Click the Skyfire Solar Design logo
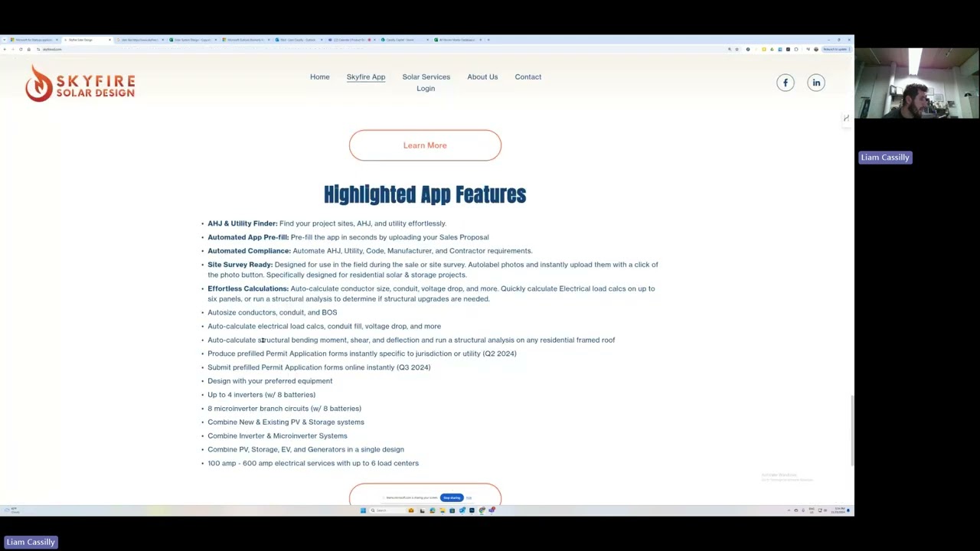 tap(80, 83)
